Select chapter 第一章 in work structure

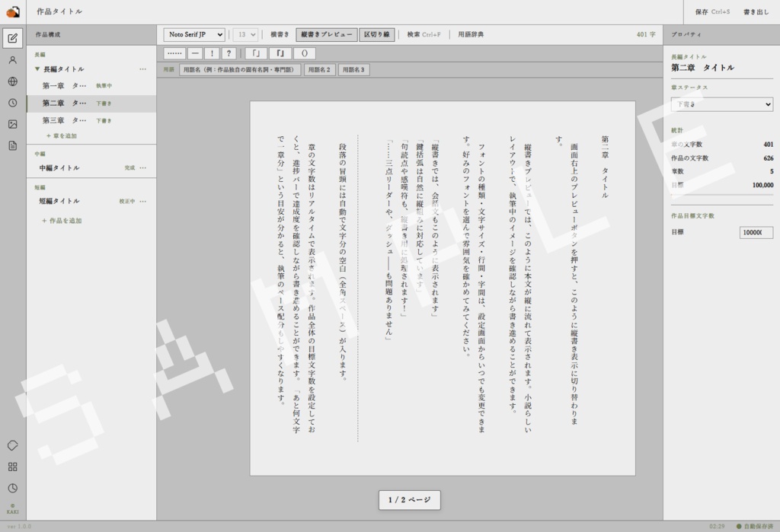click(91, 86)
